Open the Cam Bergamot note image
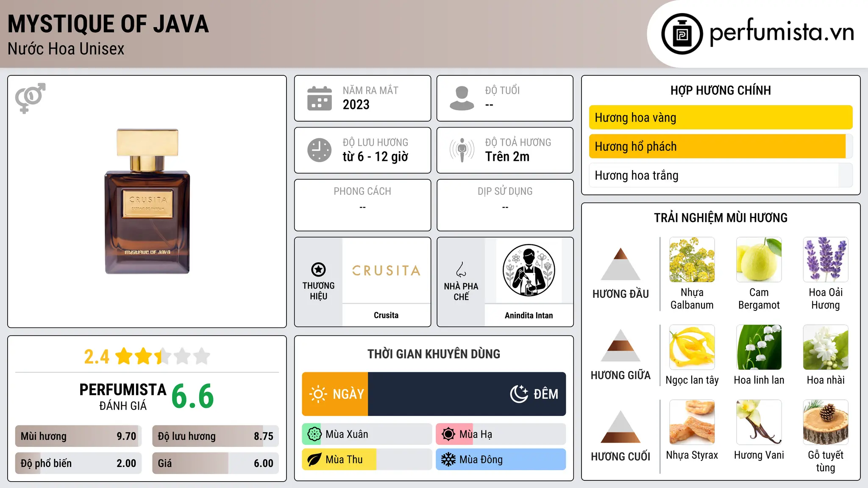 759,260
